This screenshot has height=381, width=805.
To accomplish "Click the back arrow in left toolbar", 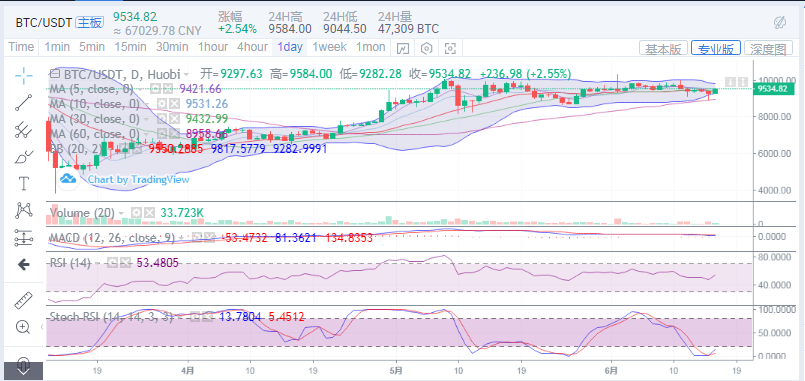I will point(23,264).
